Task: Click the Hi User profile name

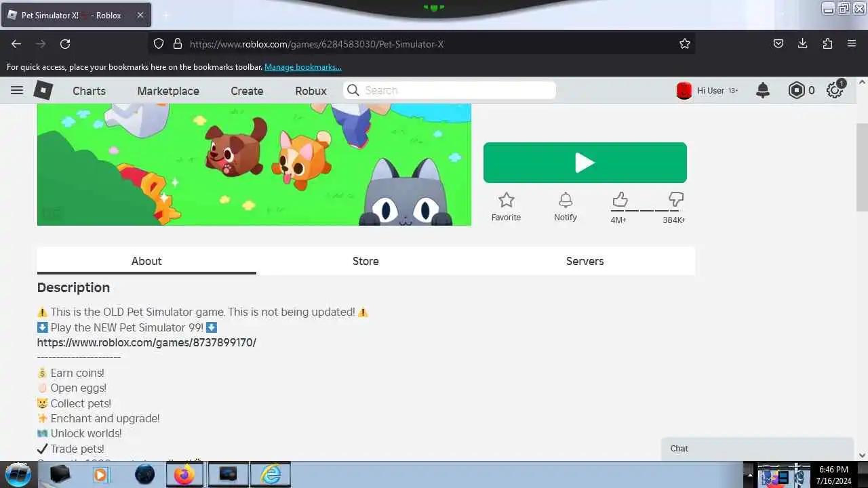Action: [711, 90]
